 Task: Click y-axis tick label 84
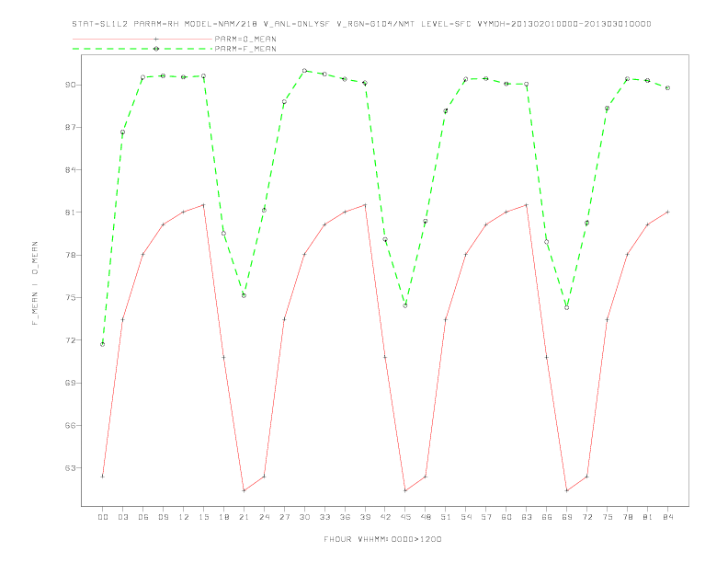(x=71, y=169)
